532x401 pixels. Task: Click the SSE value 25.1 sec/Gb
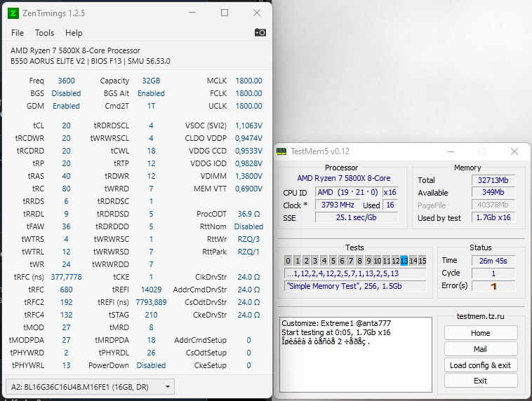pyautogui.click(x=357, y=217)
